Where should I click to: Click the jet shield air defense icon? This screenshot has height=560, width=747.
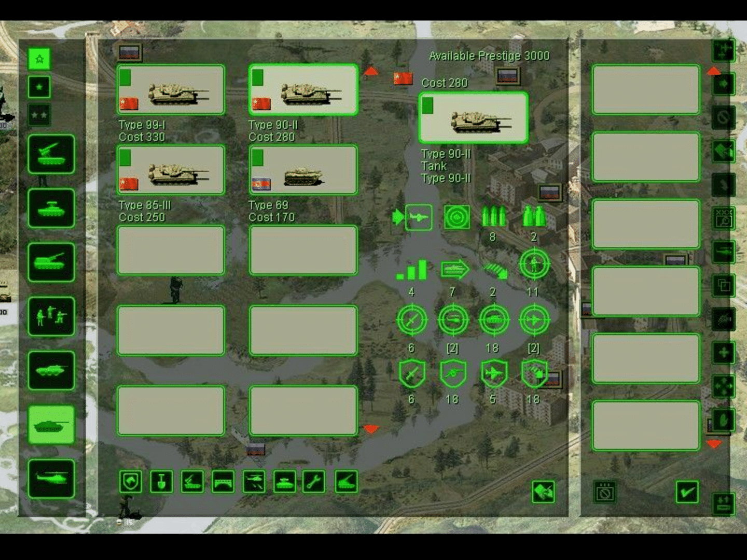click(494, 374)
